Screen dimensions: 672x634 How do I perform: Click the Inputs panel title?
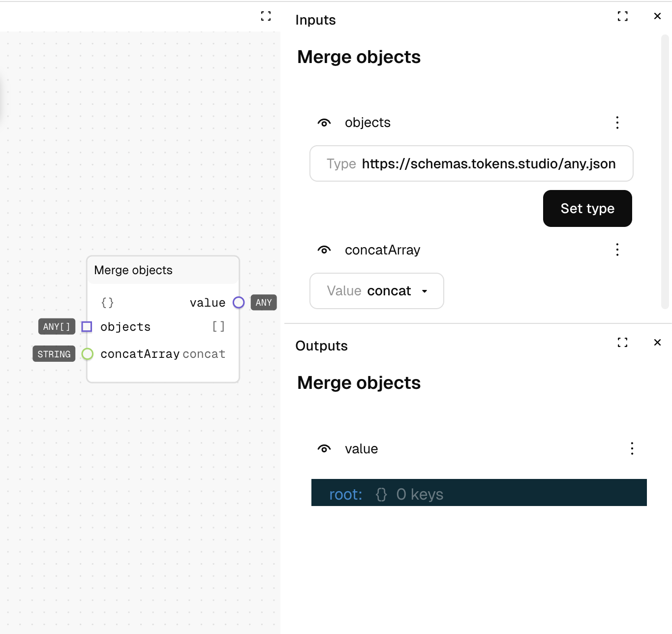point(315,20)
